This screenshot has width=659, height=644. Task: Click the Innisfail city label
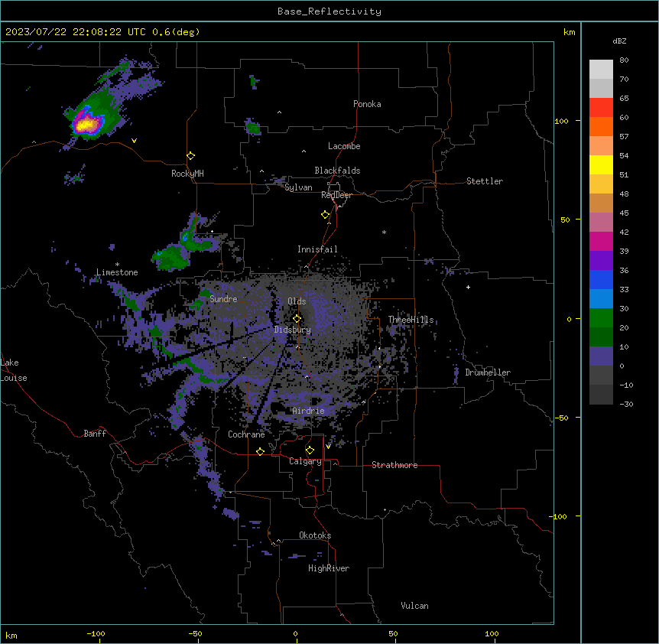pos(317,249)
